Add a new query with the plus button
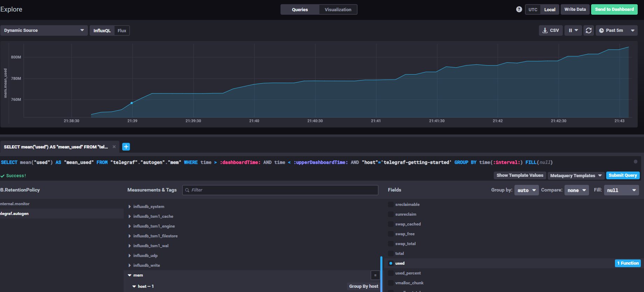The width and height of the screenshot is (644, 292). pyautogui.click(x=126, y=147)
